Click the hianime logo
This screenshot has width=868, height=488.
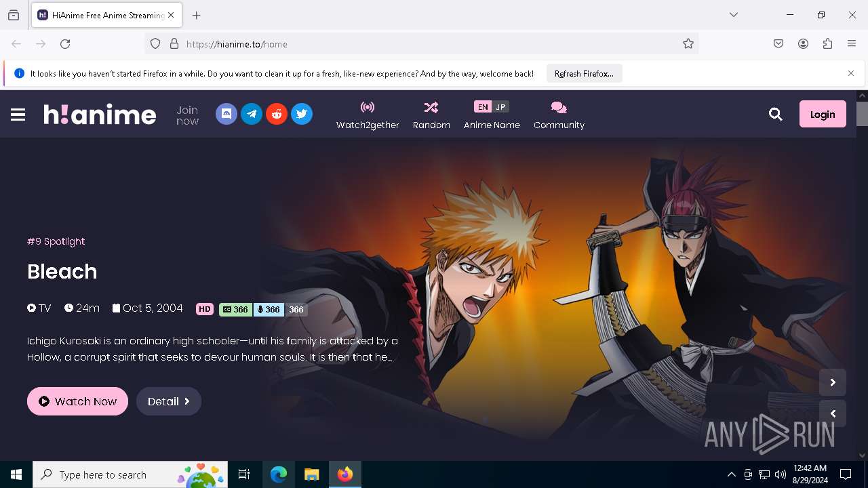click(100, 115)
